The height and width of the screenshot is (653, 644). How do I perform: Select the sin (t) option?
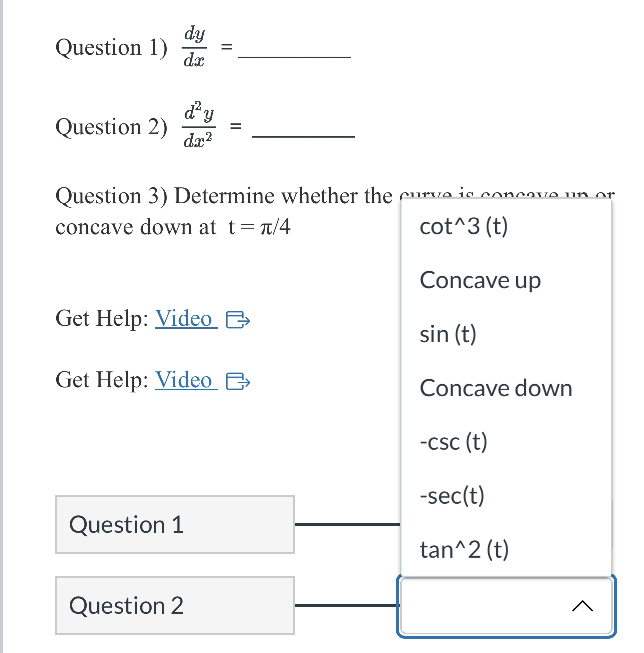pyautogui.click(x=448, y=335)
